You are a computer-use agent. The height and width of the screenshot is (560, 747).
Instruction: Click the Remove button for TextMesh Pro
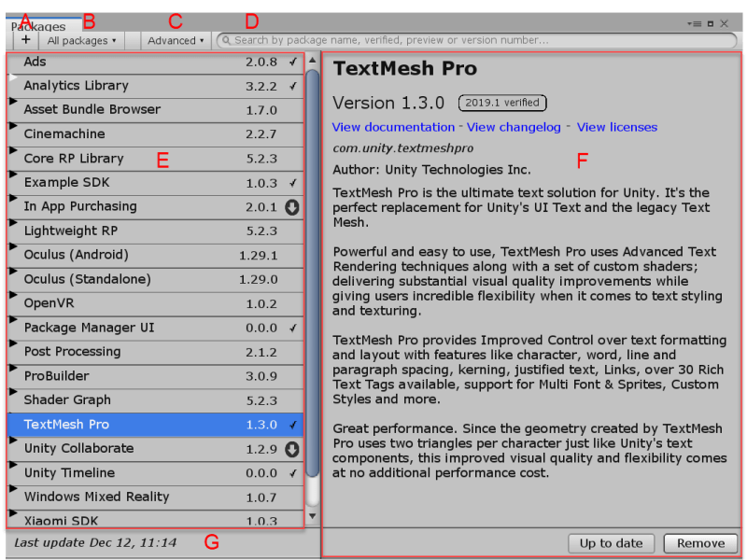click(700, 543)
